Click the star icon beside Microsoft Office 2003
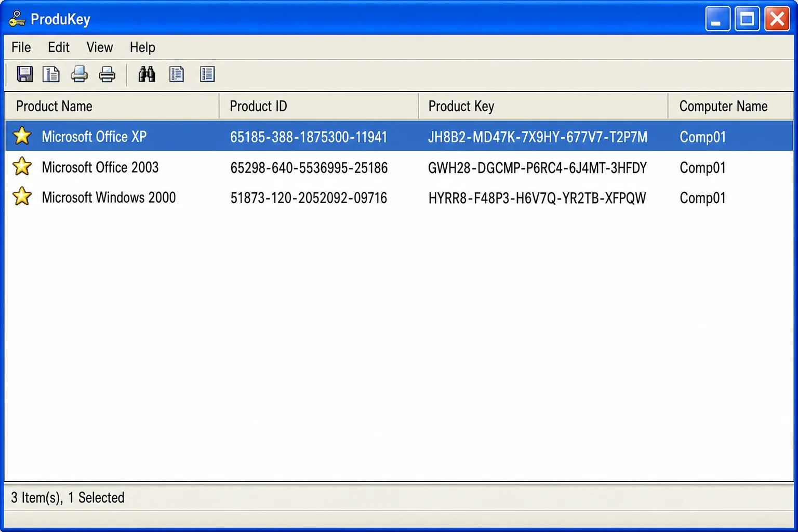 (x=22, y=167)
